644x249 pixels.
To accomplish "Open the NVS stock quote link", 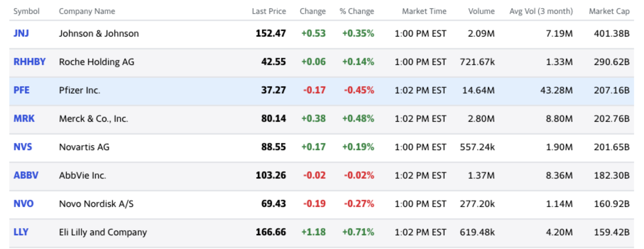I will 23,147.
